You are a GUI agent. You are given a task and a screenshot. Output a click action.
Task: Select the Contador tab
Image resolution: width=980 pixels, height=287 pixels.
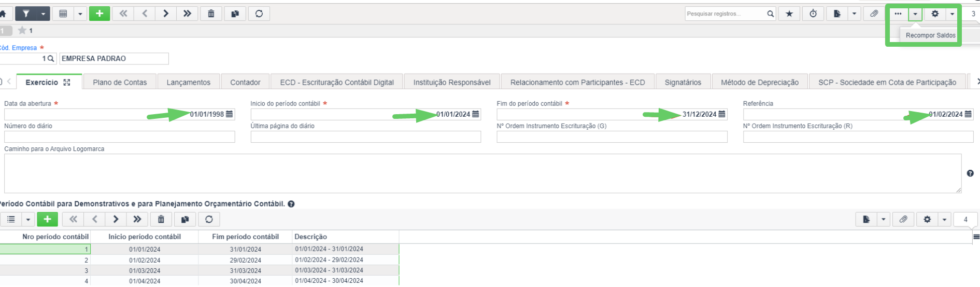tap(245, 82)
